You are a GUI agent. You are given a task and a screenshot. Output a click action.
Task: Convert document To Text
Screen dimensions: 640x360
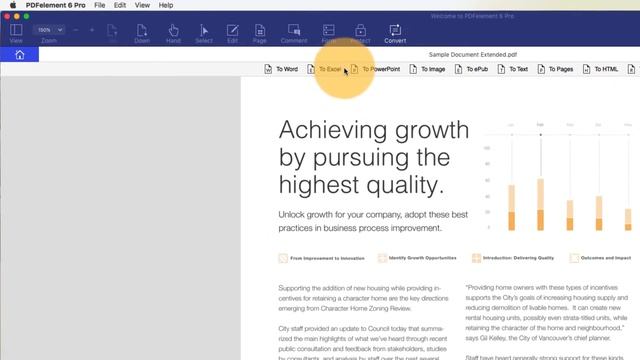pos(513,69)
